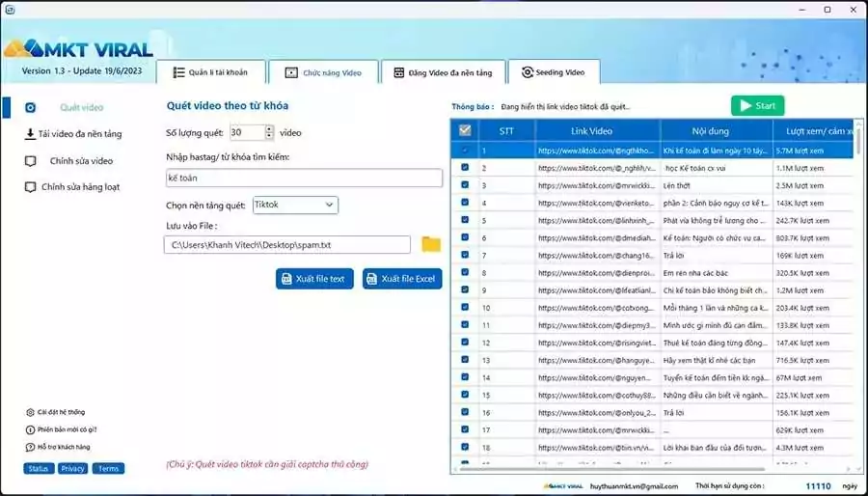Click the học Kế toán cx vui cell
This screenshot has width=868, height=496.
click(x=717, y=168)
